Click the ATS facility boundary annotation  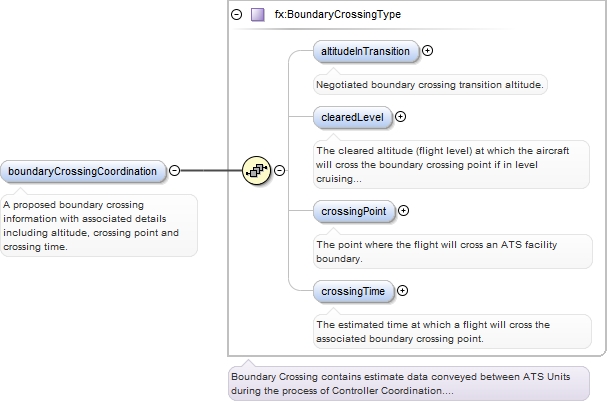point(453,252)
